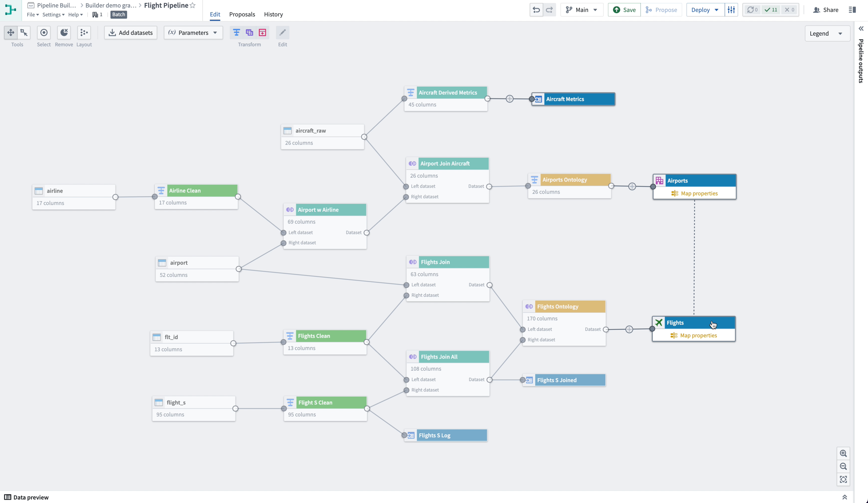Viewport: 868px width, 503px height.
Task: Select the blue Transform tool in the toolbar
Action: click(236, 32)
